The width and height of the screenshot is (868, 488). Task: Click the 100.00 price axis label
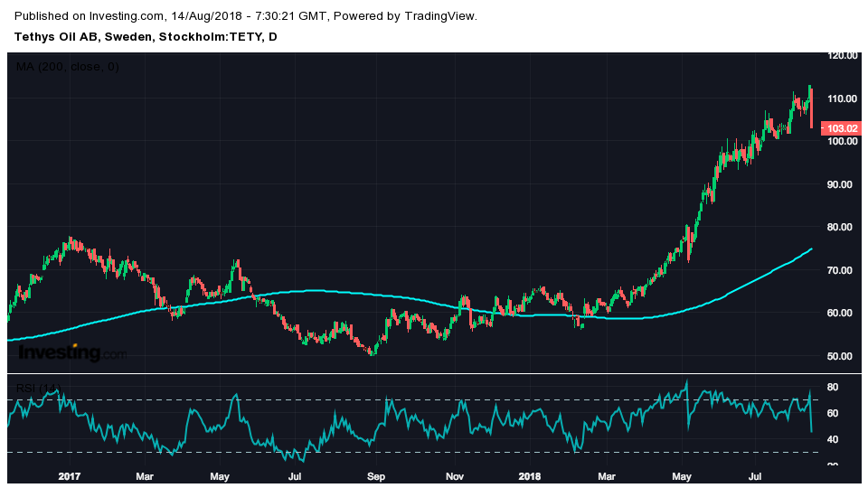843,141
